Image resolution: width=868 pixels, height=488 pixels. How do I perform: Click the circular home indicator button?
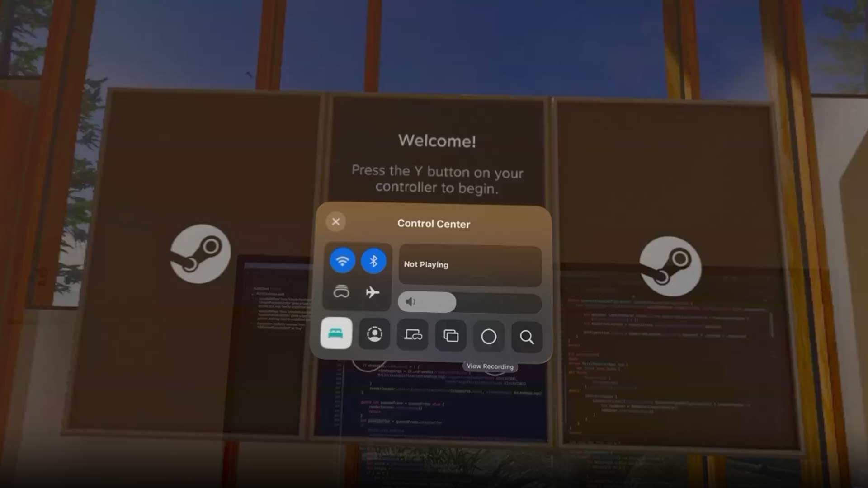pyautogui.click(x=488, y=336)
